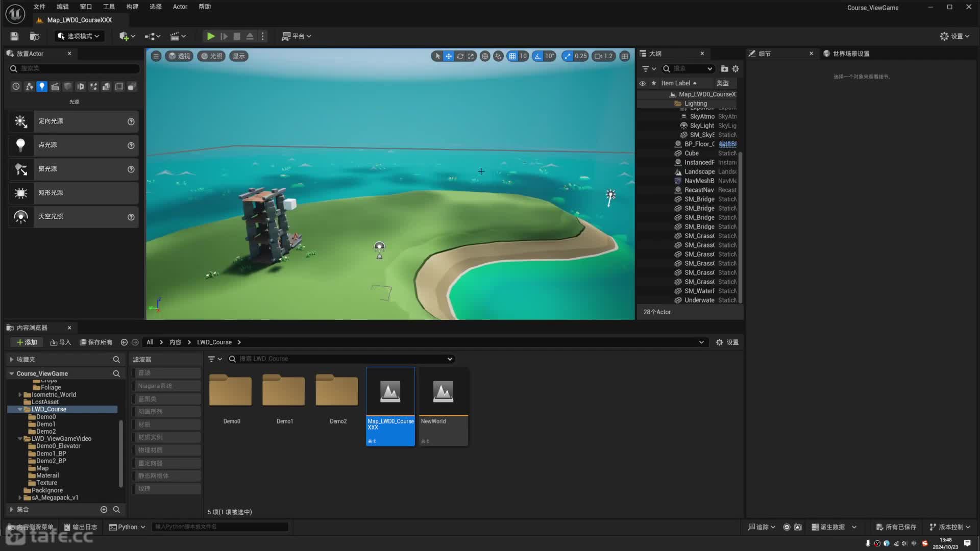Expand the LWD_ViewGameVideo folder
The image size is (980, 551).
[x=19, y=438]
